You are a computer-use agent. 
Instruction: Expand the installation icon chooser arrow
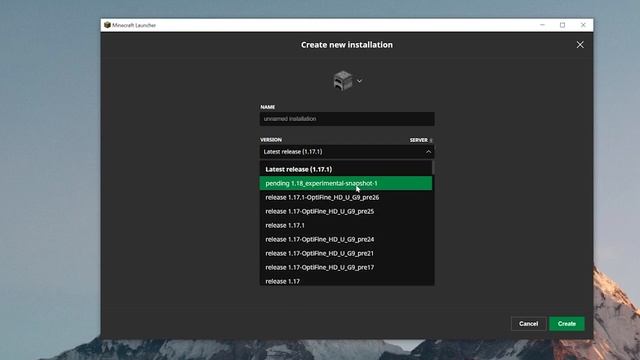(x=359, y=81)
